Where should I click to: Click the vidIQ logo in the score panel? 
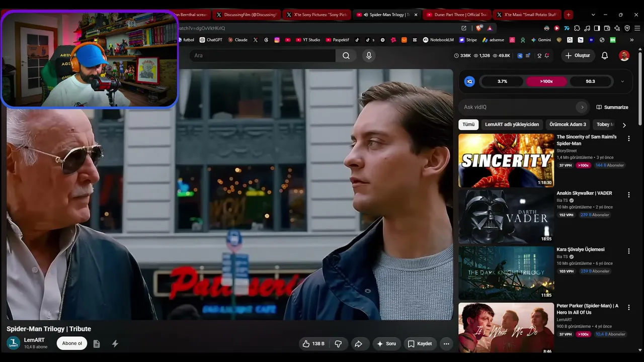[x=469, y=81]
